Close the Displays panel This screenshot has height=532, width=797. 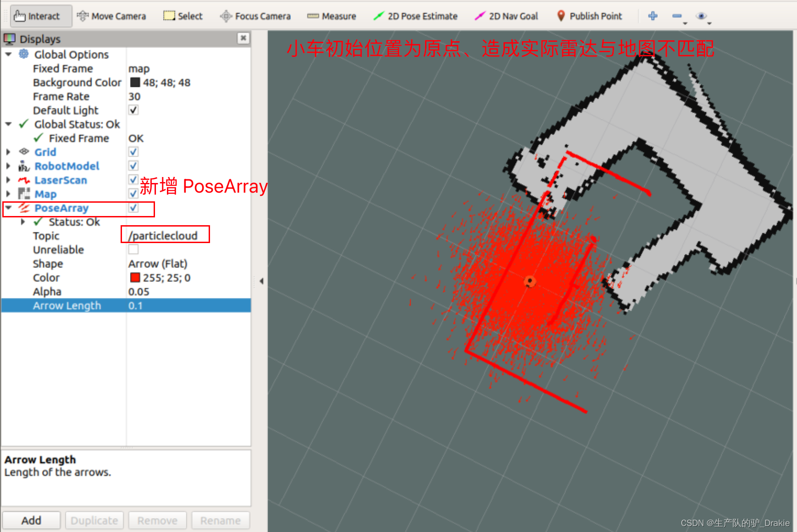point(244,38)
